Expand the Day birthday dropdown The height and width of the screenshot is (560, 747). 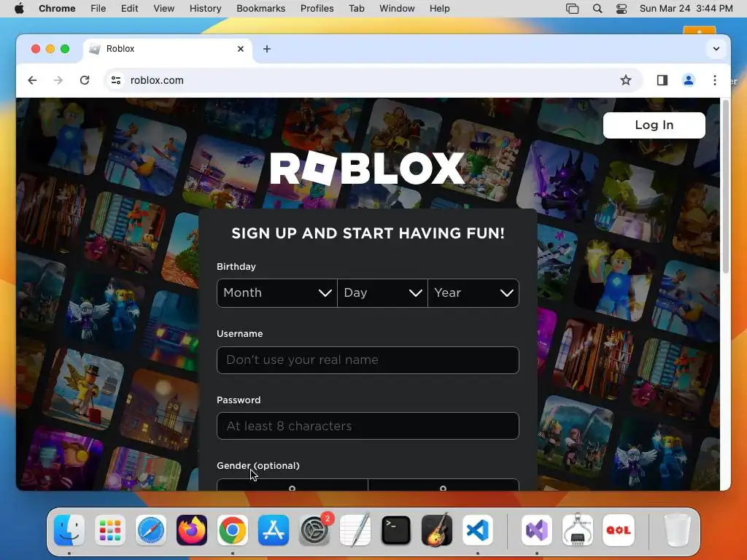point(382,293)
